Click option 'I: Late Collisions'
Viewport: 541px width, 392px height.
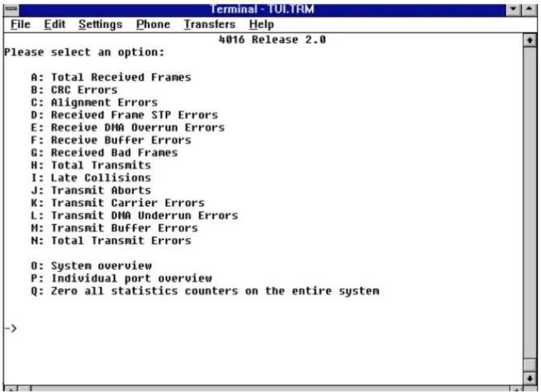tap(90, 177)
